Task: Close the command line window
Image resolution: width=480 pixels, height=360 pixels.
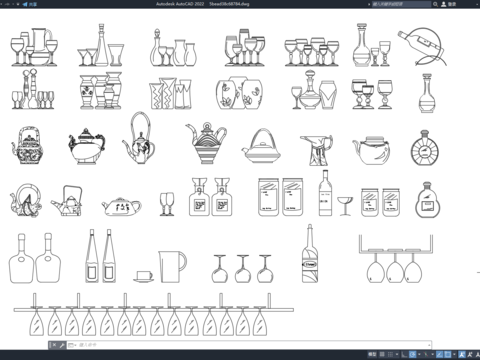Action: [54, 345]
